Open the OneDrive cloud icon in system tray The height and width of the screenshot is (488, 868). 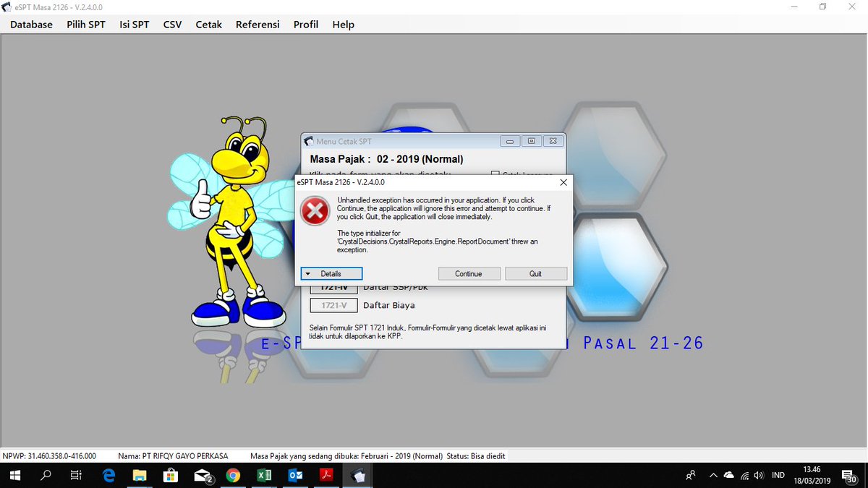pos(728,476)
